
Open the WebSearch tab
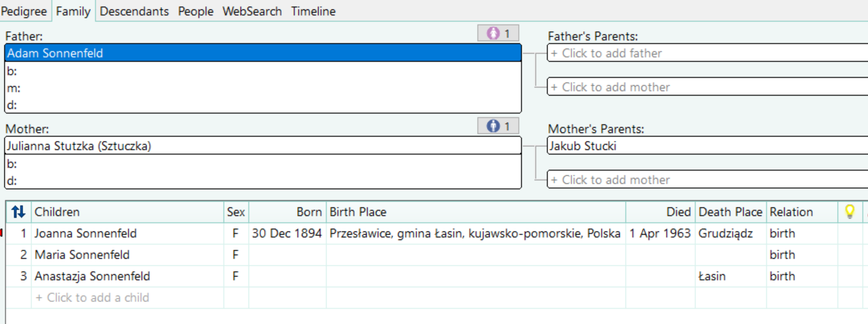click(x=252, y=11)
